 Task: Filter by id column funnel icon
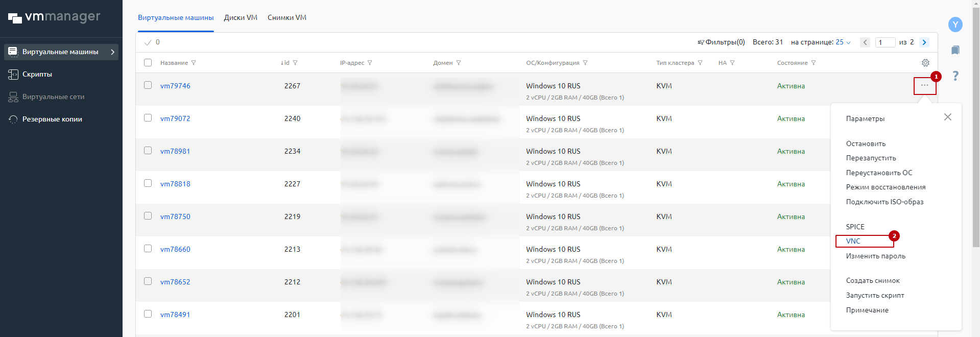click(x=295, y=63)
